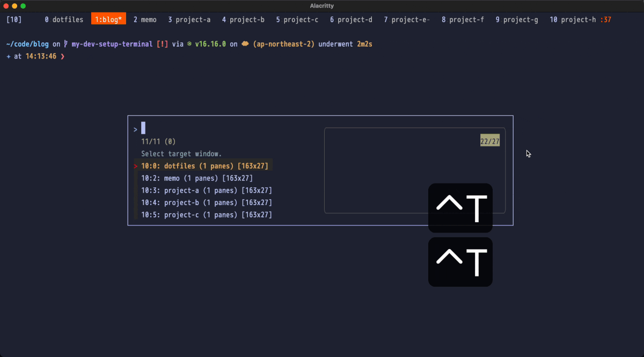The image size is (644, 357).
Task: Switch to the 2 memo tmux window
Action: pos(145,19)
